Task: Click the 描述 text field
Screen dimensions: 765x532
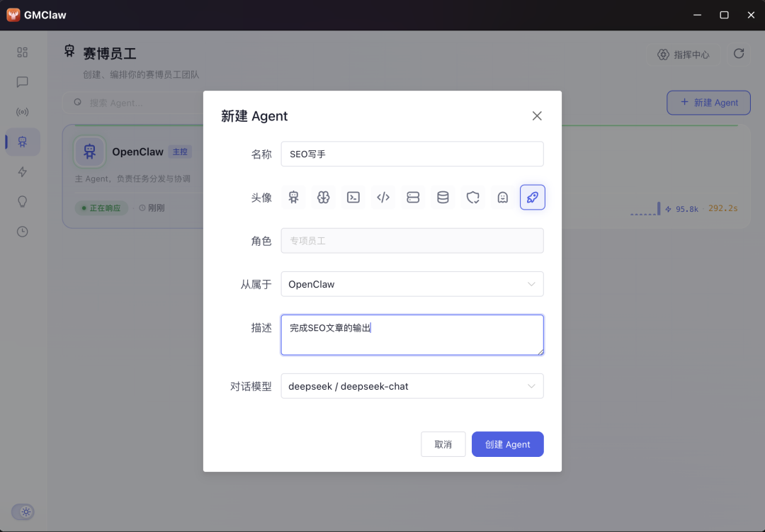Action: (x=412, y=334)
